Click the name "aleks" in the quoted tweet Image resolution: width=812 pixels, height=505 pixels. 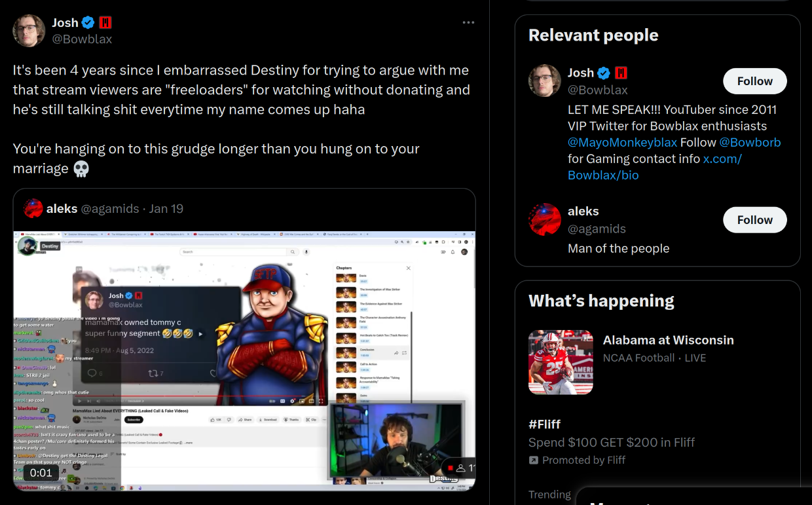click(62, 209)
